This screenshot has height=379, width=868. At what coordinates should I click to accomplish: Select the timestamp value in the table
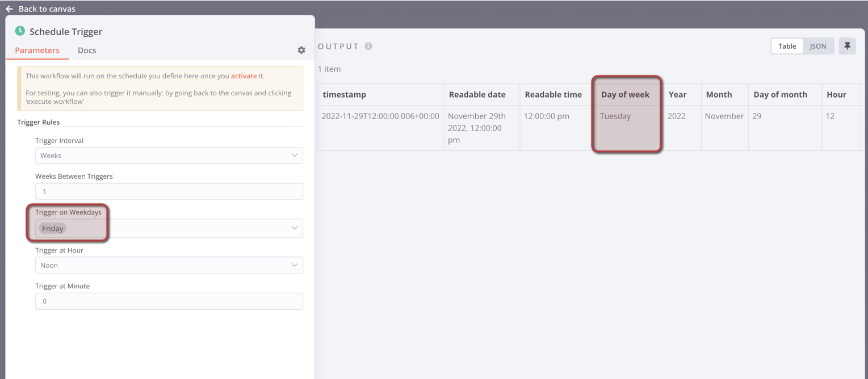(380, 116)
